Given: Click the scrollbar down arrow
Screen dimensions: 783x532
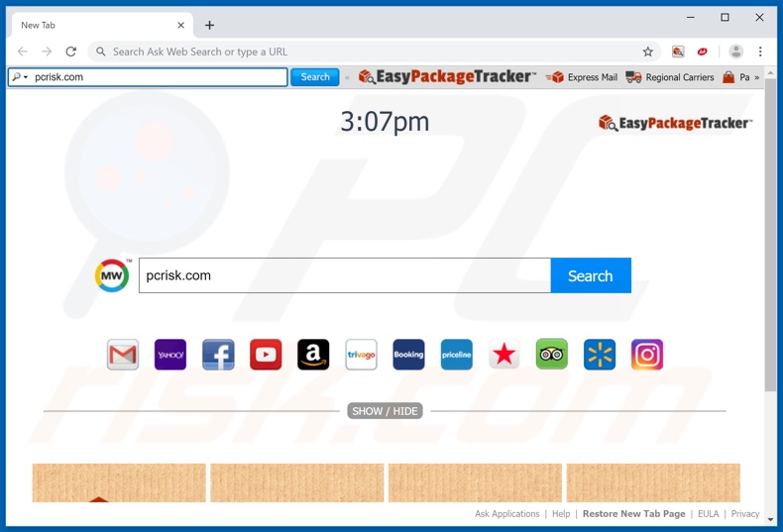Looking at the screenshot, I should coord(770,519).
